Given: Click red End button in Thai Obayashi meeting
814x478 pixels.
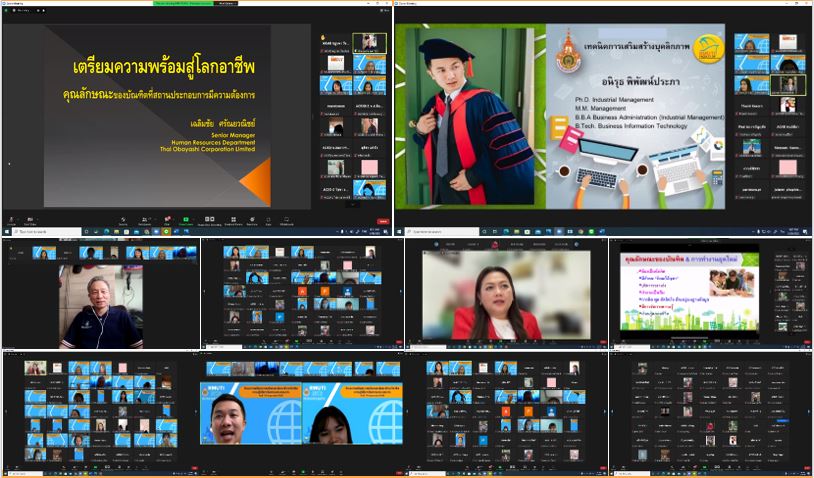Looking at the screenshot, I should (x=382, y=220).
